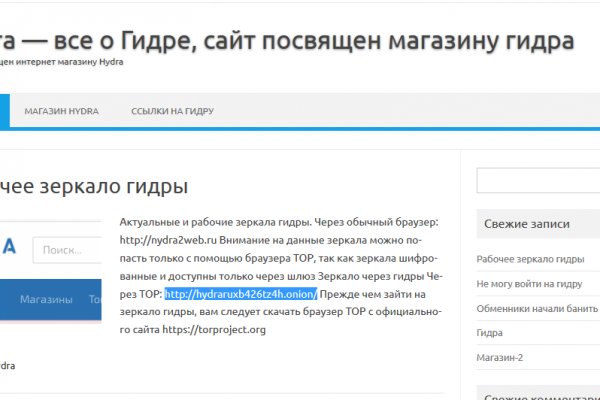Open the МАГАЗИН HYDRA menu item
The height and width of the screenshot is (400, 600).
pyautogui.click(x=62, y=111)
